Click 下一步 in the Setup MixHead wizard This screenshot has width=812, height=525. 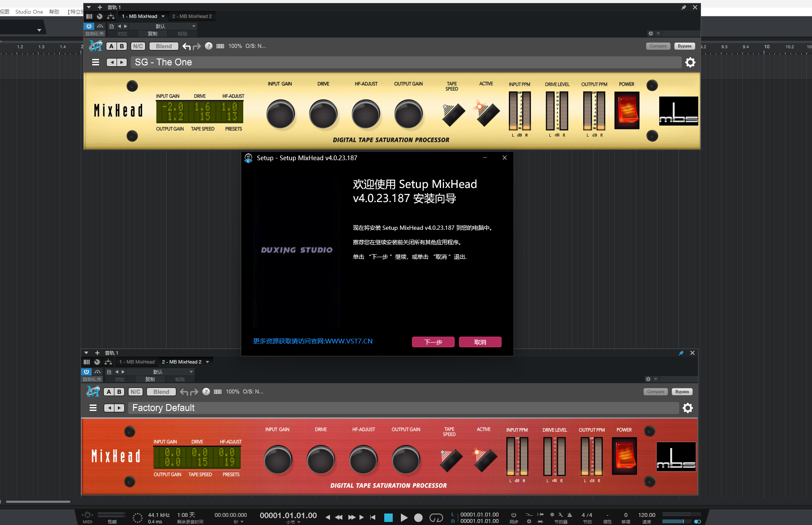[432, 342]
